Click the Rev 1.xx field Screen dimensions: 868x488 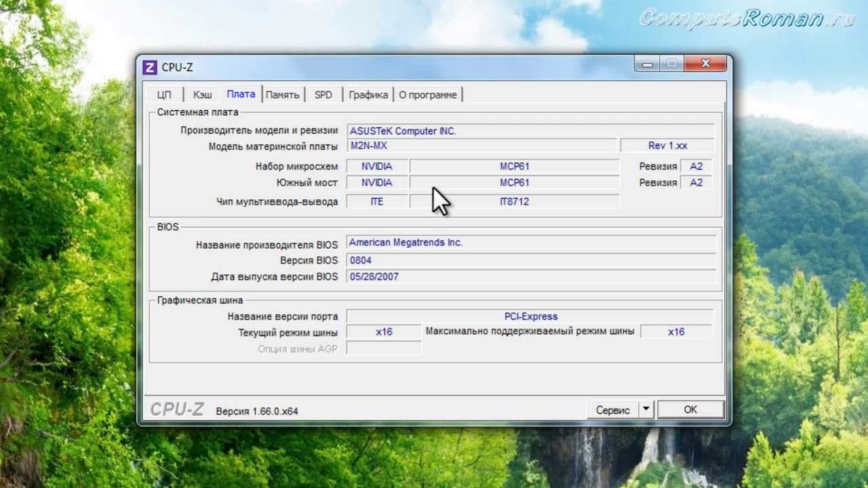click(667, 146)
